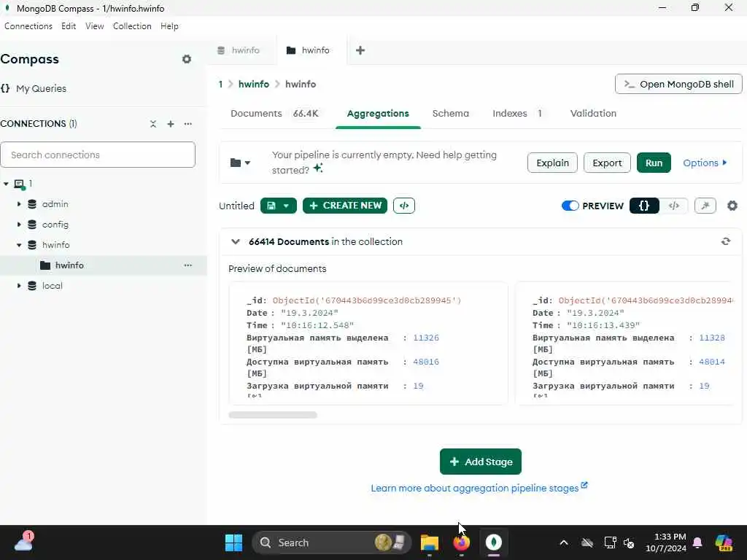Focus the Search connections field
The width and height of the screenshot is (747, 560).
(x=98, y=155)
